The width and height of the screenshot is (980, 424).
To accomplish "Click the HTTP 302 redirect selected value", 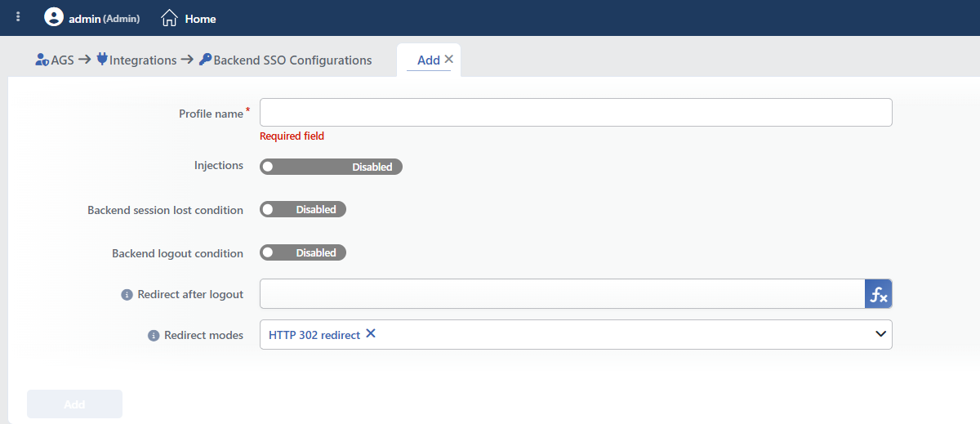I will tap(314, 335).
